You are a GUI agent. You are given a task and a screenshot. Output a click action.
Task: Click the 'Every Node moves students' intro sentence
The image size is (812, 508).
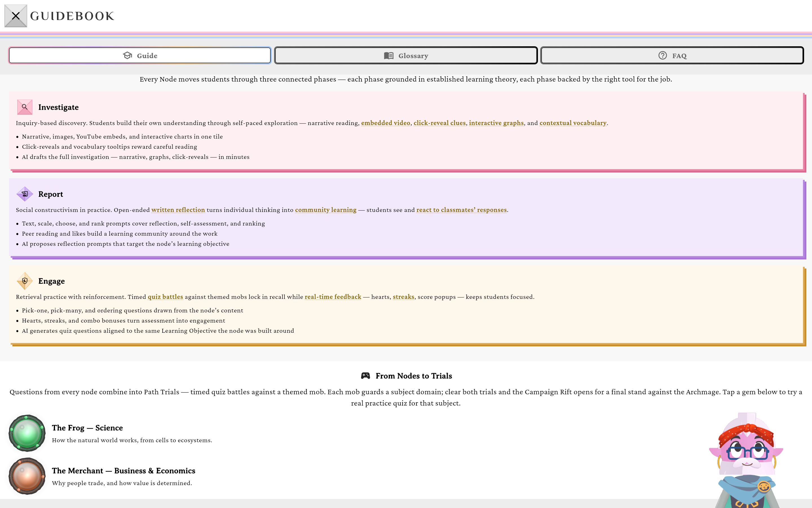click(x=406, y=79)
